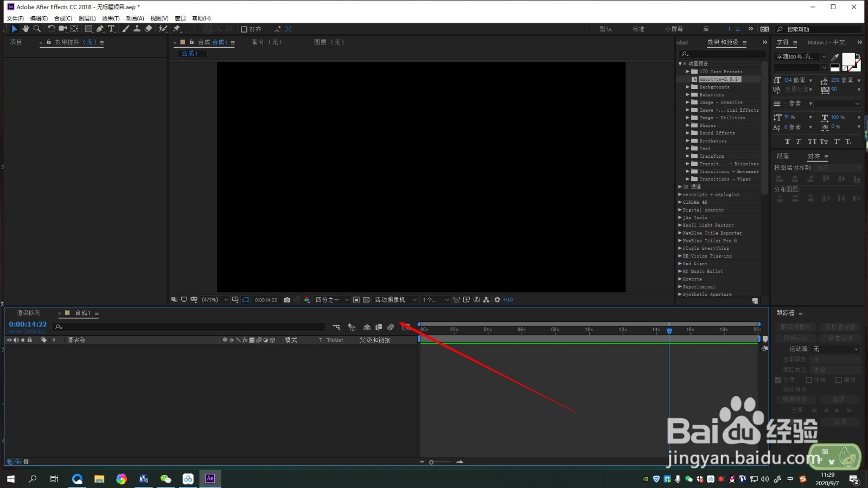
Task: Select the Unified Camera tool
Action: (63, 29)
